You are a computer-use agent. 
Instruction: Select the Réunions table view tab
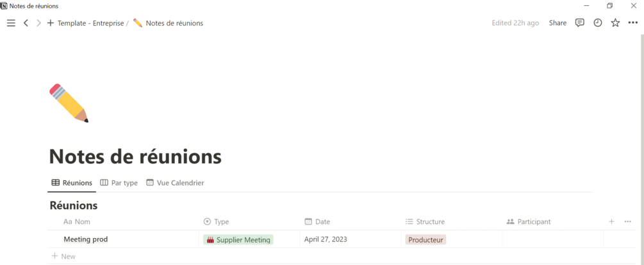[72, 183]
